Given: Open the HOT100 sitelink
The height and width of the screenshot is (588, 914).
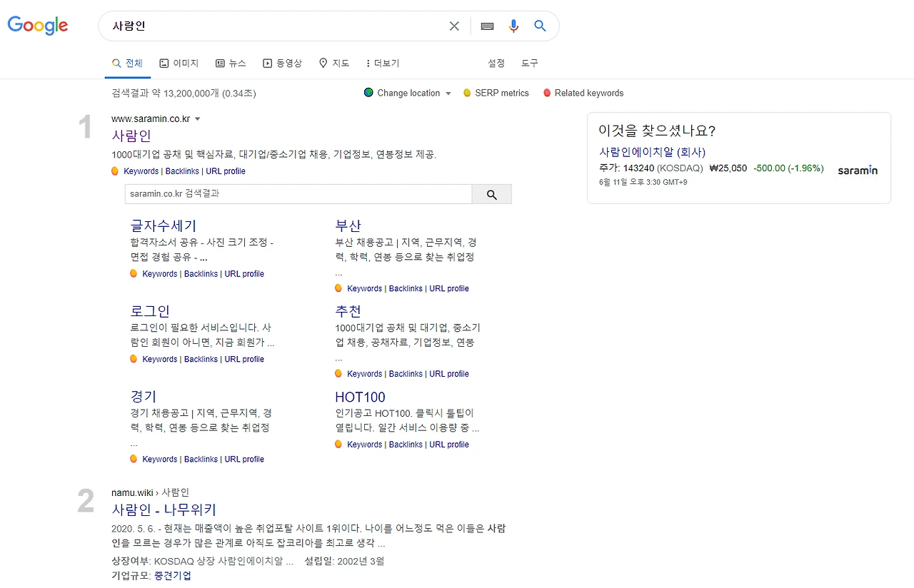Looking at the screenshot, I should coord(360,397).
